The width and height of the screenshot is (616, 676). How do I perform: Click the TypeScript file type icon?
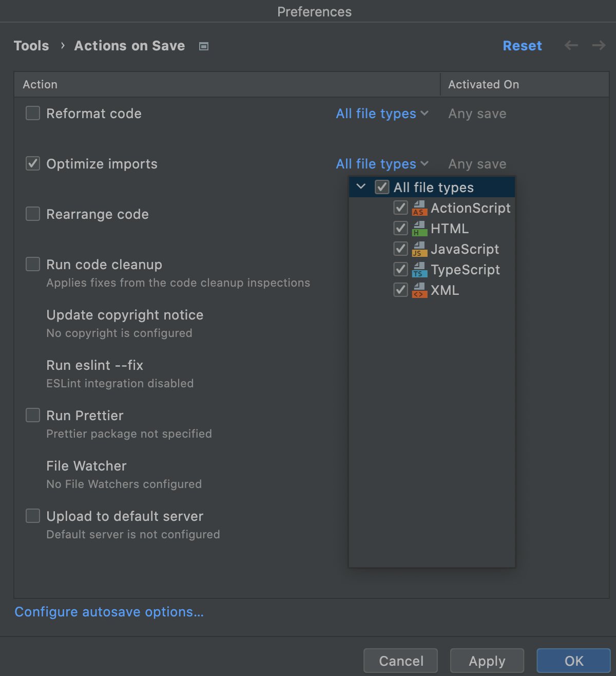click(x=419, y=270)
